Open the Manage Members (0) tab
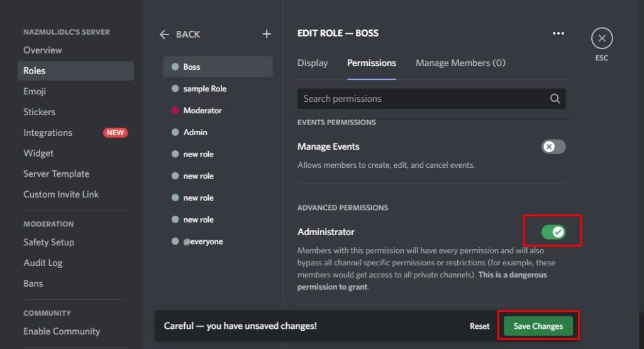Screen dimensions: 644x349 (460, 63)
